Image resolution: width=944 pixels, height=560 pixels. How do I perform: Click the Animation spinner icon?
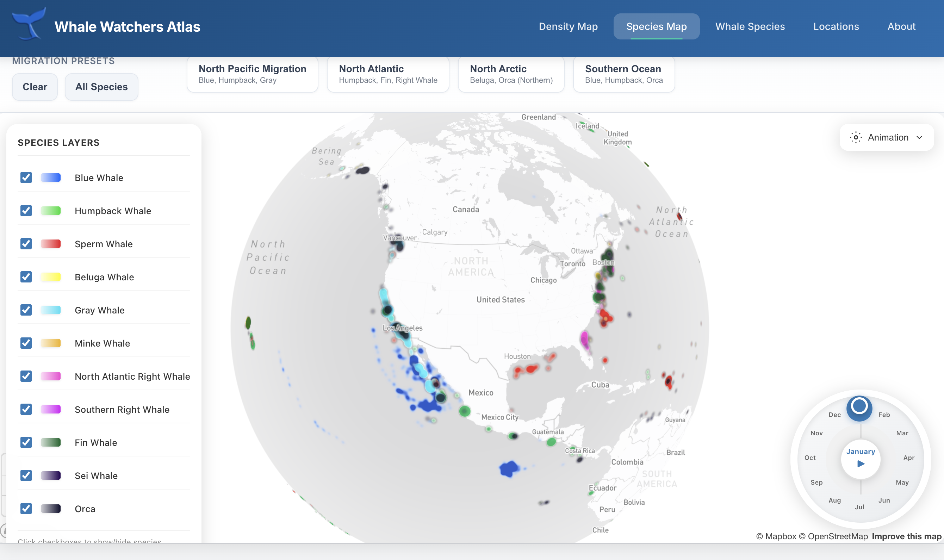pyautogui.click(x=856, y=137)
